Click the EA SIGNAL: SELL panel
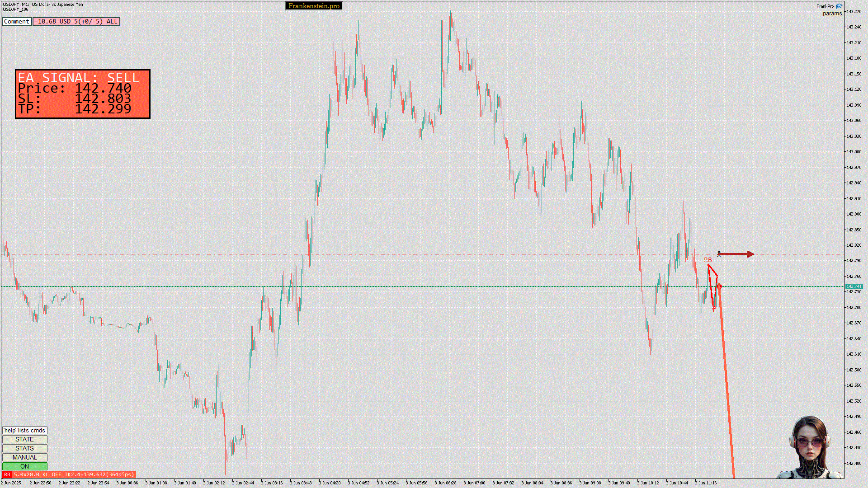This screenshot has height=488, width=868. 82,94
